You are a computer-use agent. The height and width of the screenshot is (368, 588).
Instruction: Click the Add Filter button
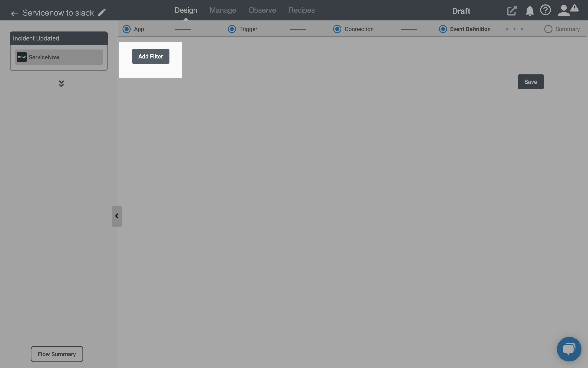tap(151, 56)
